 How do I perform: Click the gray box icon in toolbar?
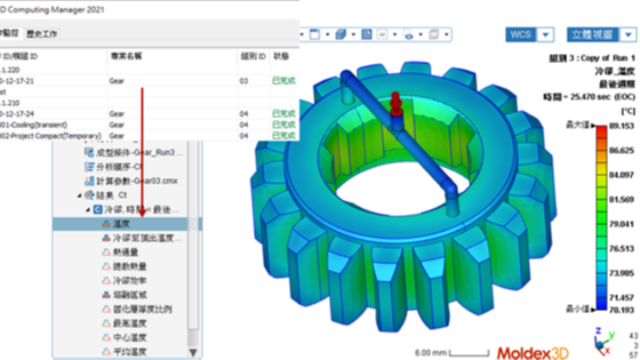point(434,35)
